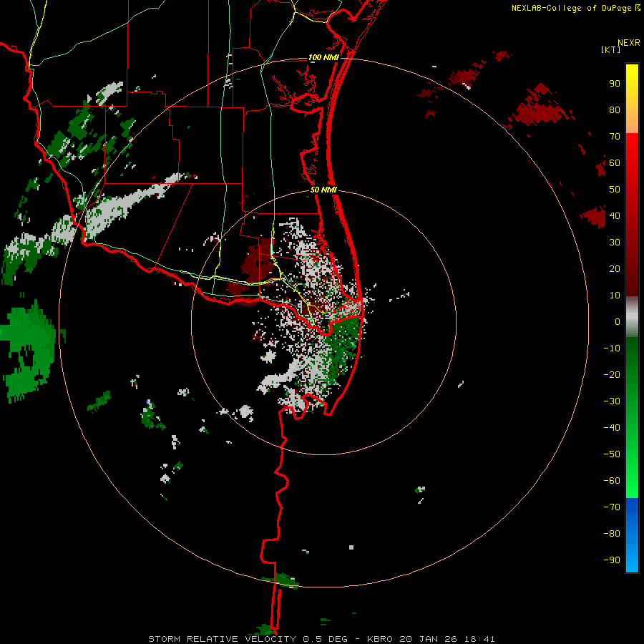Choose the positive 20 scale label

tap(615, 268)
